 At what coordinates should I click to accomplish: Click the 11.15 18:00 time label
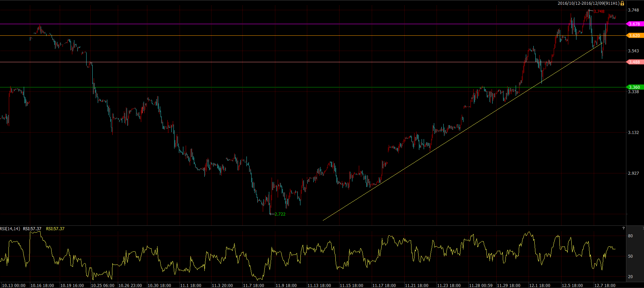(x=352, y=286)
